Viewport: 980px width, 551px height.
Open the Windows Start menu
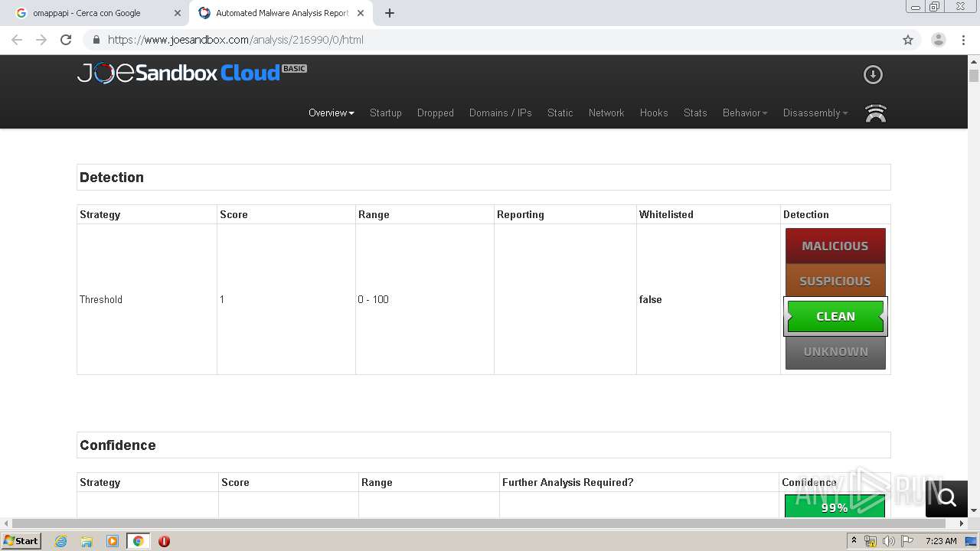tap(21, 540)
